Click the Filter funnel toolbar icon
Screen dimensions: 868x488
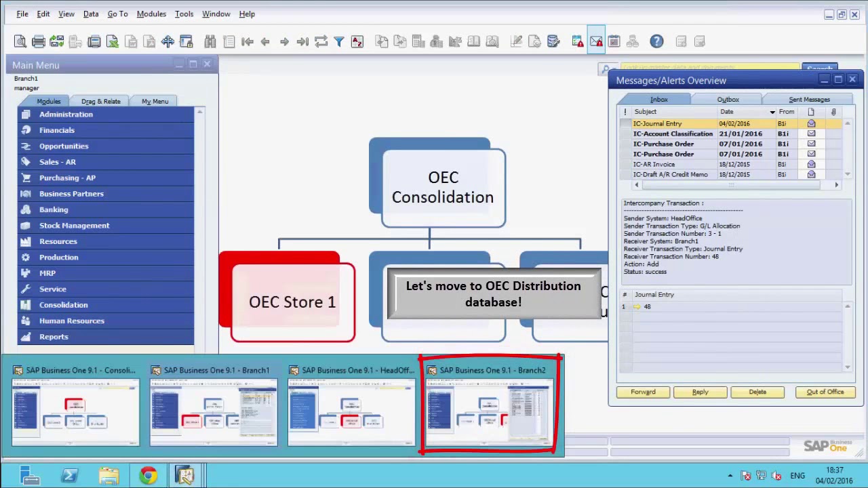[x=339, y=42]
